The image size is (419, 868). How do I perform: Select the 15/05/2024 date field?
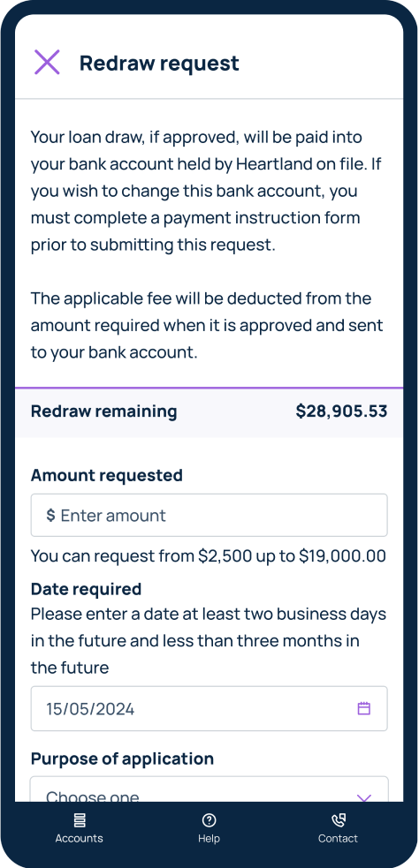click(x=209, y=708)
